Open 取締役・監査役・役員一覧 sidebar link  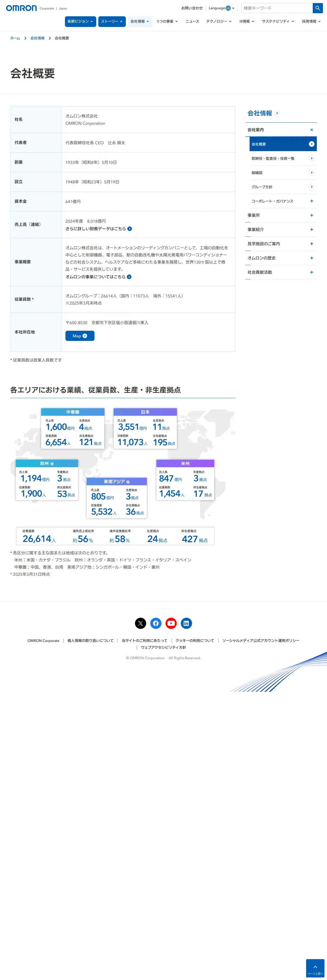click(273, 159)
